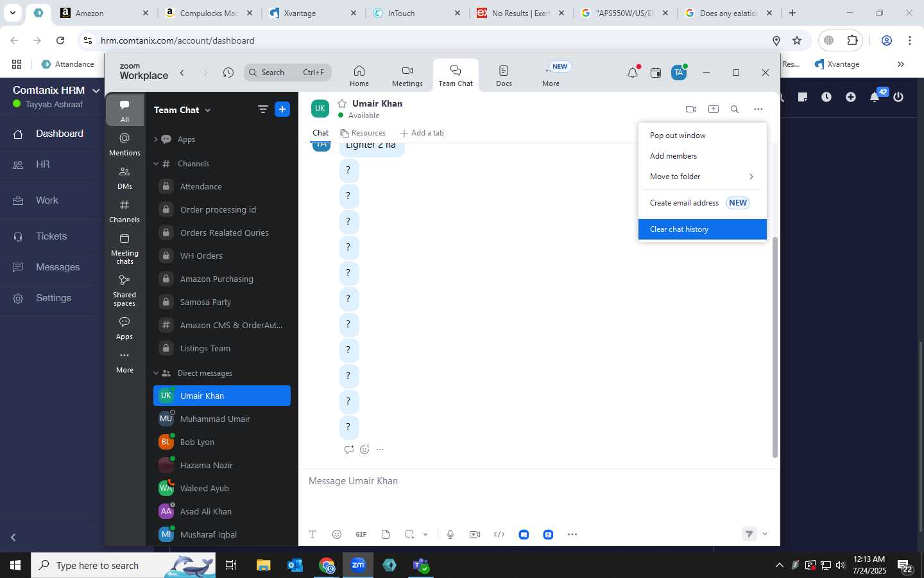This screenshot has height=578, width=924.
Task: Open Outlook from the taskbar
Action: [295, 565]
